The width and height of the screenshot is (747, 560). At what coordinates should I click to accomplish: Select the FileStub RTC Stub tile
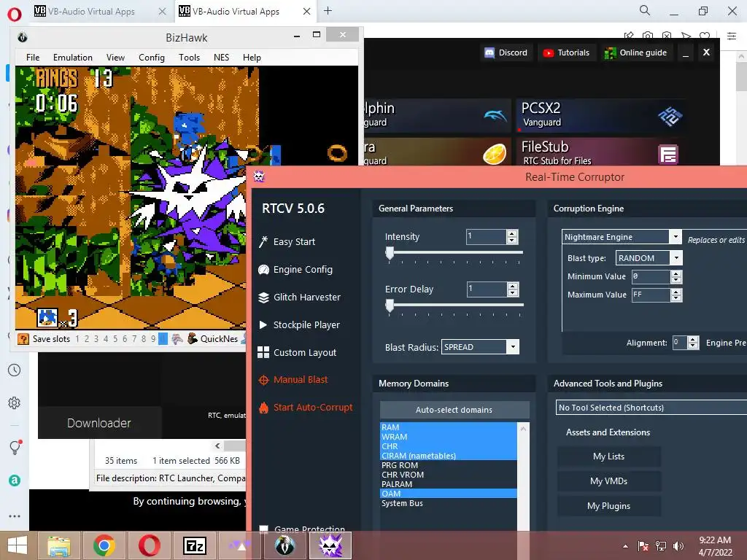coord(601,152)
